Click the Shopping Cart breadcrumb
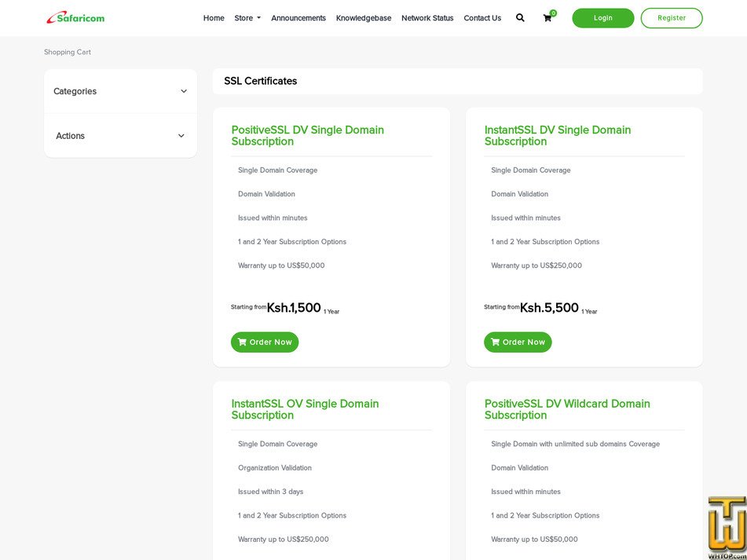The width and height of the screenshot is (747, 560). [68, 53]
